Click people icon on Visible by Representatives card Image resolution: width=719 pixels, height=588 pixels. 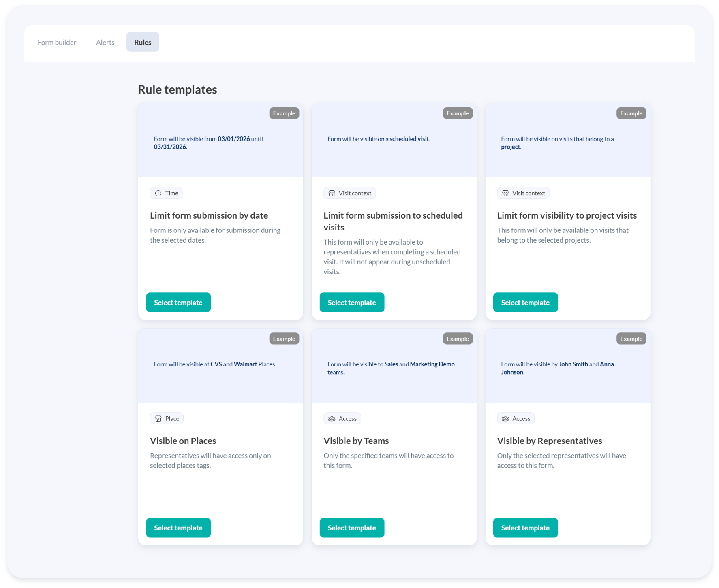[x=505, y=418]
